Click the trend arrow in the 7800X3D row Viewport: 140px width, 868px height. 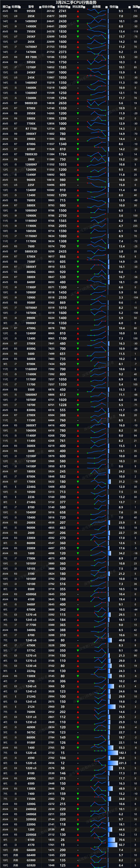(78, 154)
